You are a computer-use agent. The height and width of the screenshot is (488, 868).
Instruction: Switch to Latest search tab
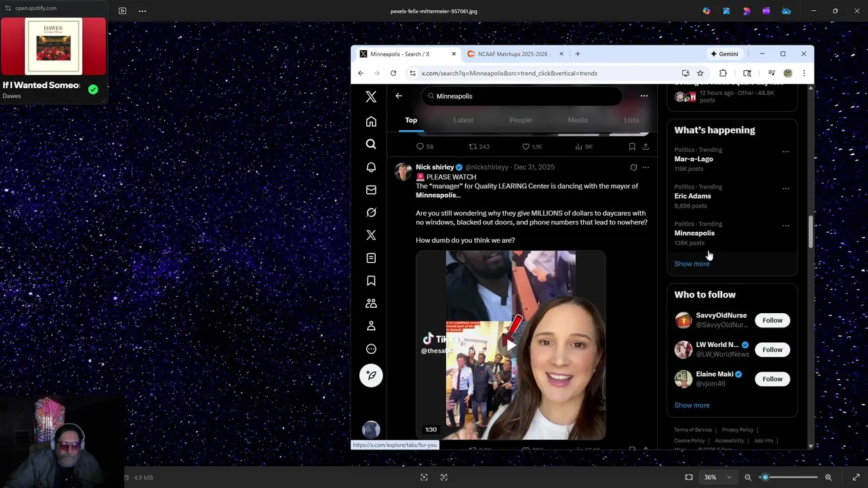[x=463, y=120]
